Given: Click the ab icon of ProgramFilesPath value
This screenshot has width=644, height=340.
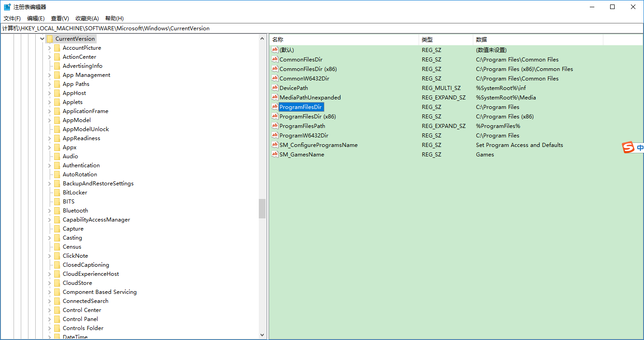Looking at the screenshot, I should click(275, 126).
